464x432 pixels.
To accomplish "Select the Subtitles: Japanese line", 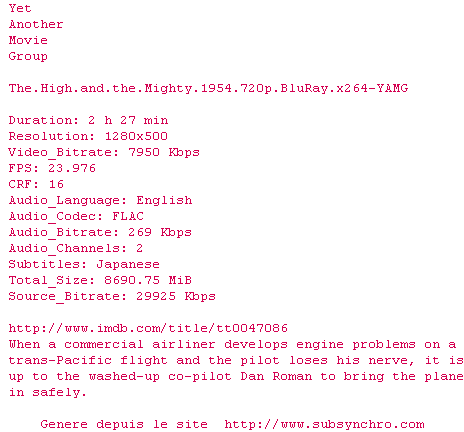I will 84,264.
